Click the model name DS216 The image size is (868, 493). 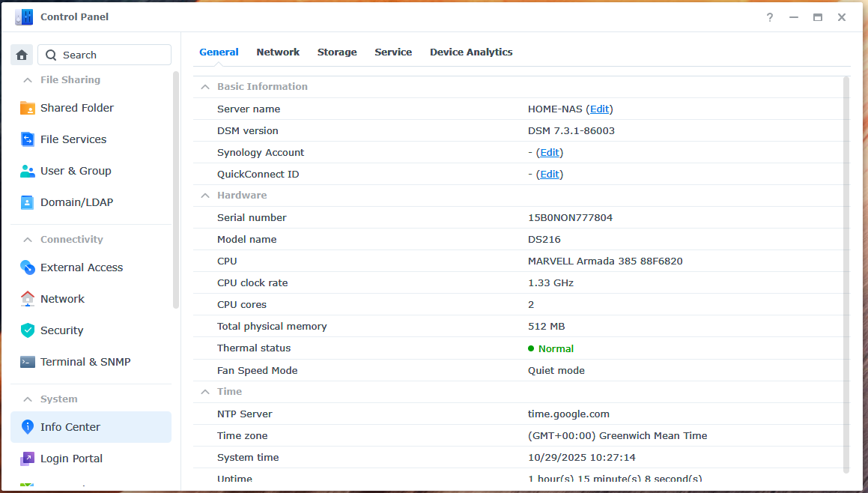(x=544, y=239)
